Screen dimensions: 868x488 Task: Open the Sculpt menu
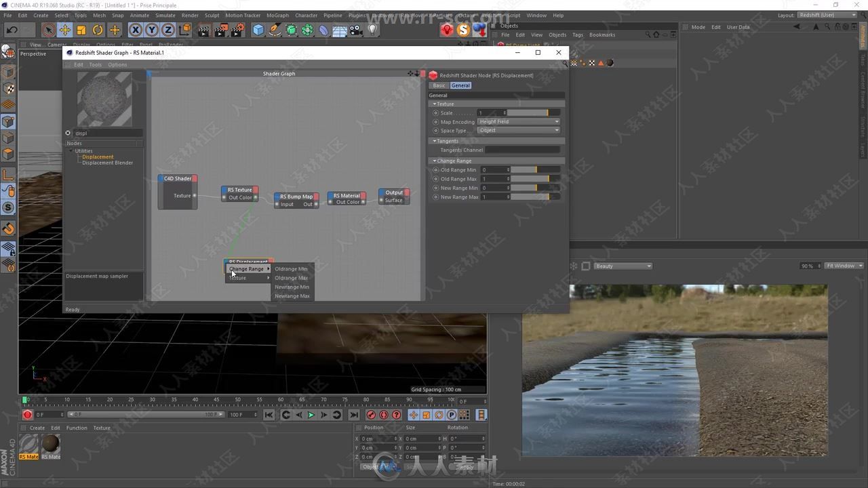click(212, 15)
